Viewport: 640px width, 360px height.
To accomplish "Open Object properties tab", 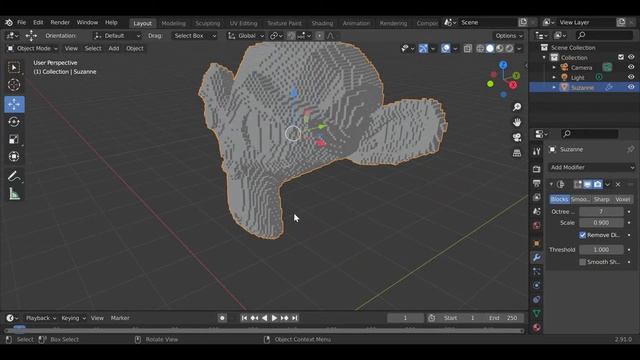I will tap(536, 243).
